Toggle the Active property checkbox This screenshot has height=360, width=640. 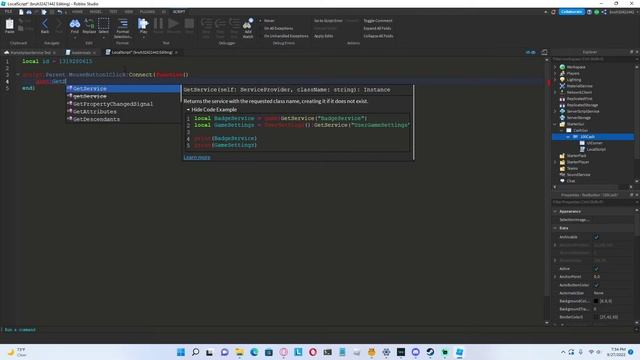click(x=596, y=269)
